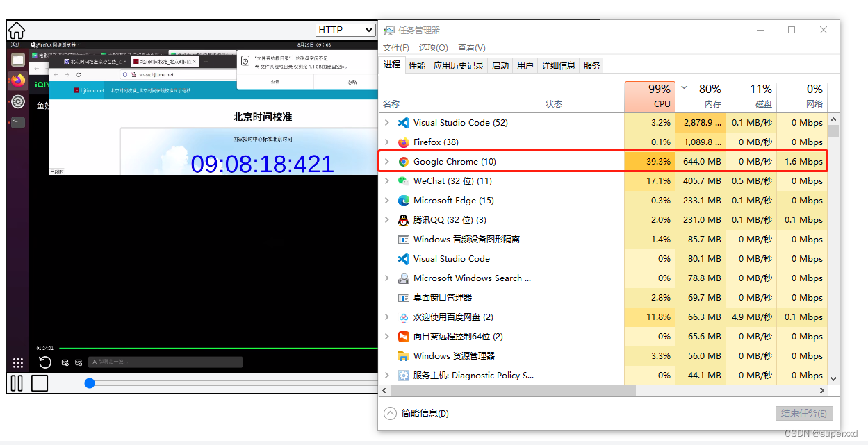Switch to the 性能 tab in Task Manager
This screenshot has width=868, height=445.
(416, 65)
